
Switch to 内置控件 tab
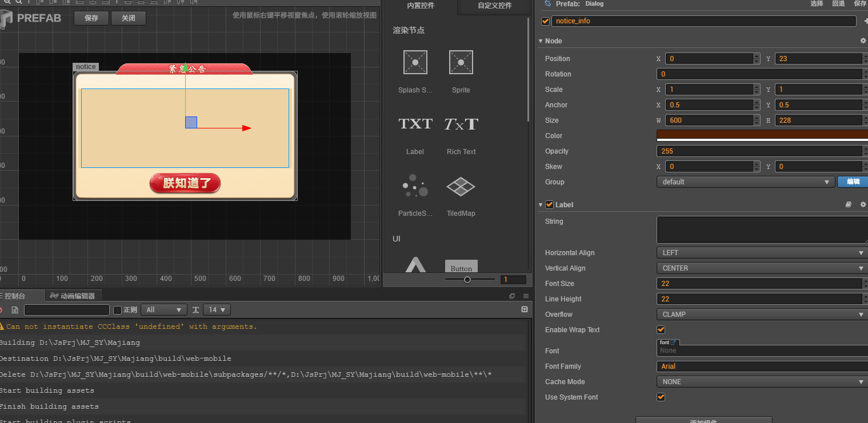point(421,6)
